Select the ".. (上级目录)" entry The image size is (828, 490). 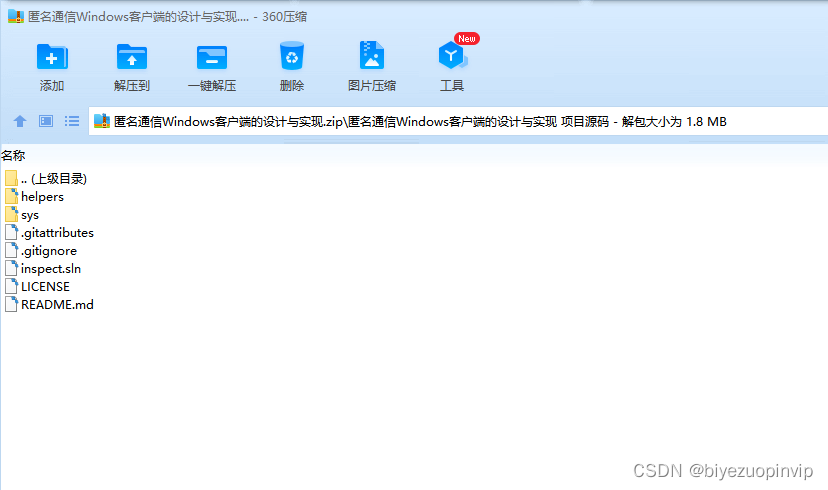pos(54,178)
